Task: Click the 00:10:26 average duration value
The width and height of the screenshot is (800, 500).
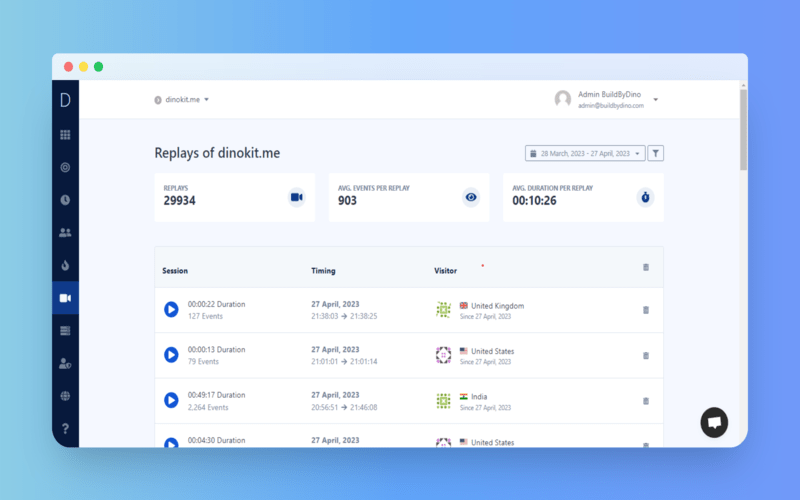Action: (534, 201)
